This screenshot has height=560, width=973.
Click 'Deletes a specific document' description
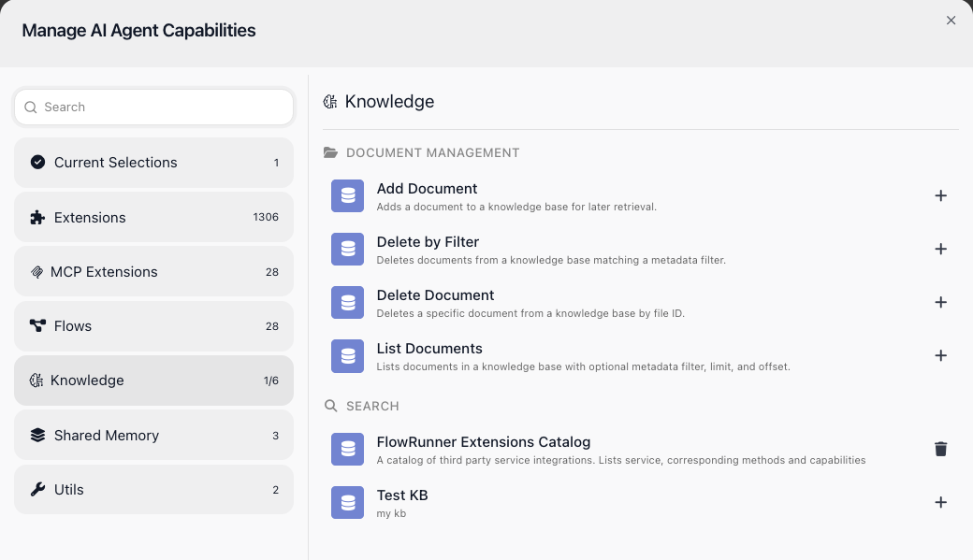pos(530,314)
